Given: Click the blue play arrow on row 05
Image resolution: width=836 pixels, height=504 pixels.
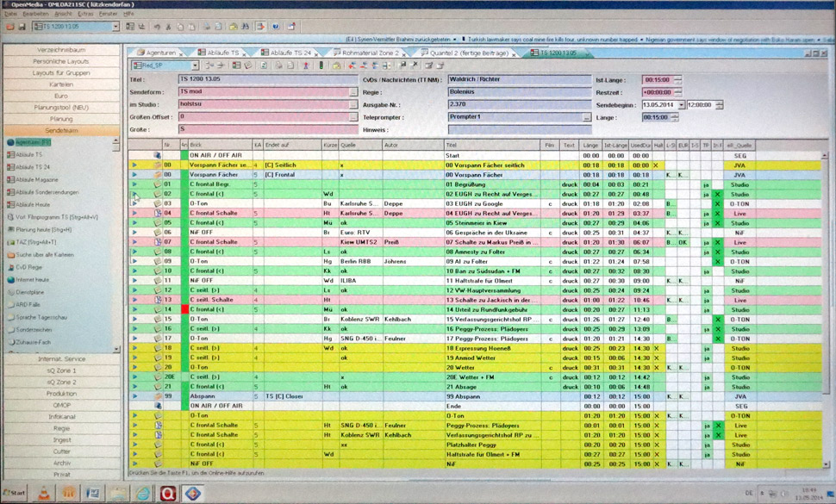Looking at the screenshot, I should (x=134, y=222).
